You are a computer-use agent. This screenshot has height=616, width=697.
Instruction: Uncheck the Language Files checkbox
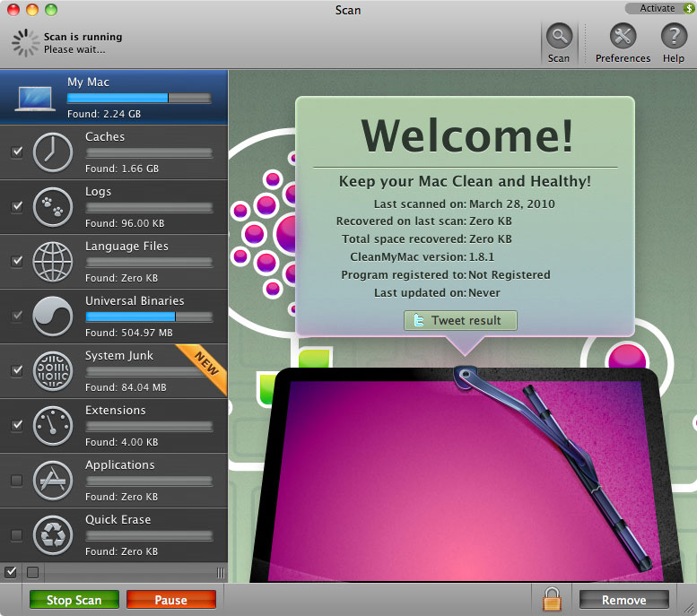point(17,261)
